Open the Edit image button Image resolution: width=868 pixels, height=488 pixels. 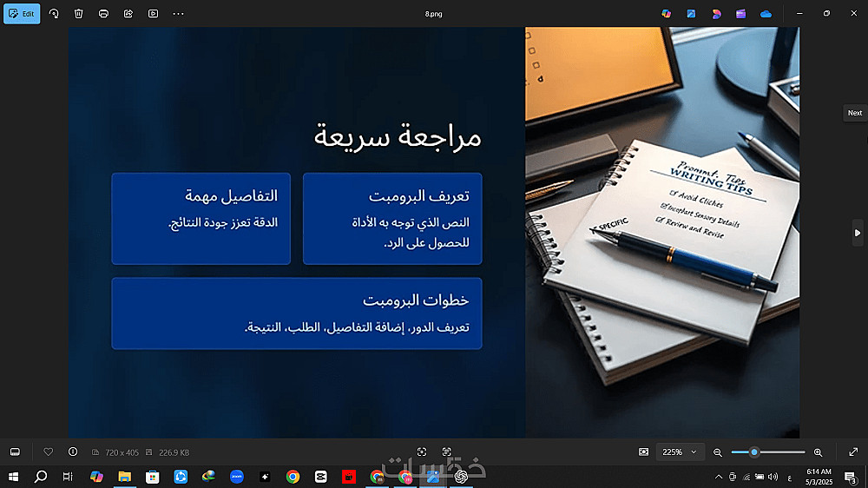[x=22, y=14]
